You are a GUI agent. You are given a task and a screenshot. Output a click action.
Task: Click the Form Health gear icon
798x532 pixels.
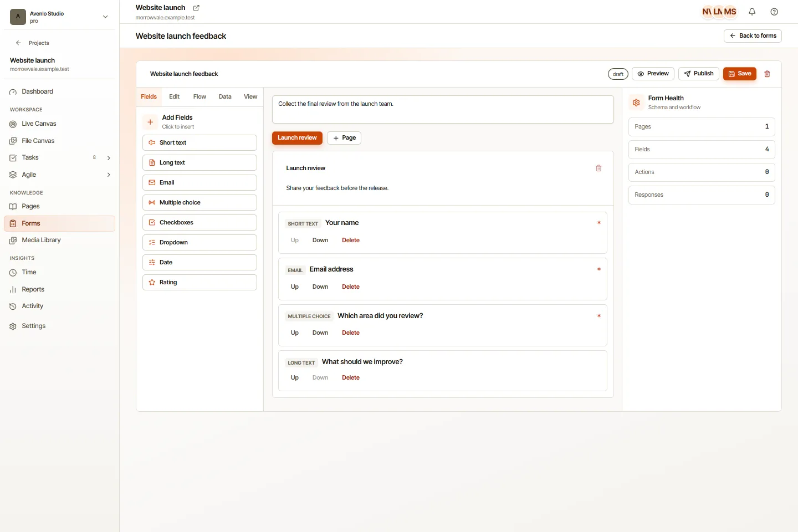coord(636,103)
